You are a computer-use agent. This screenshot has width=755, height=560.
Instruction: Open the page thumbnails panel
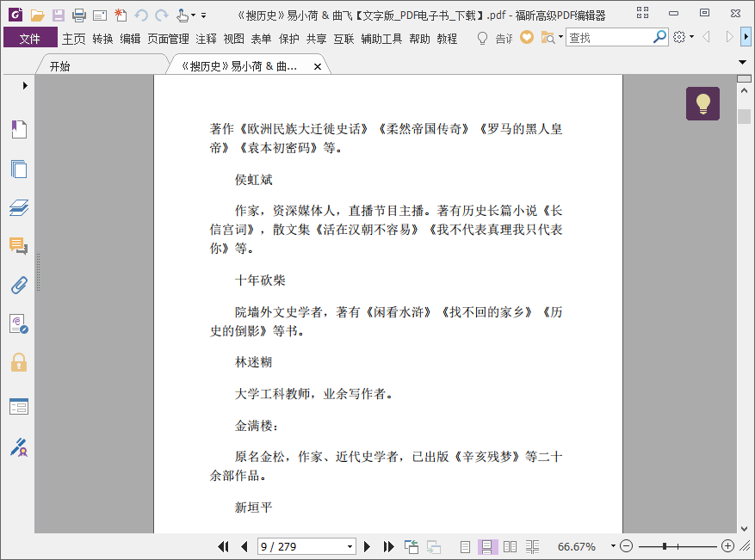pyautogui.click(x=19, y=169)
